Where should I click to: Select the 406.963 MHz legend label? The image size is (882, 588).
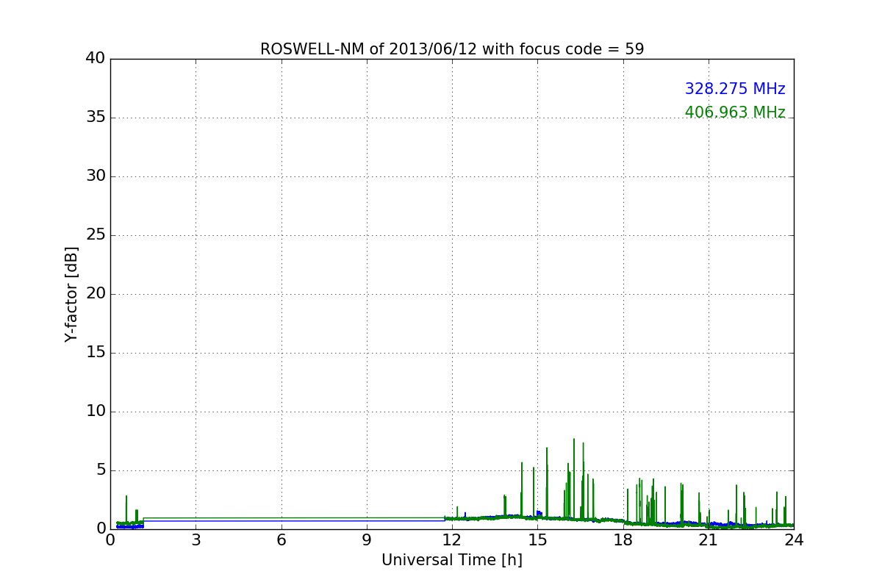[735, 112]
